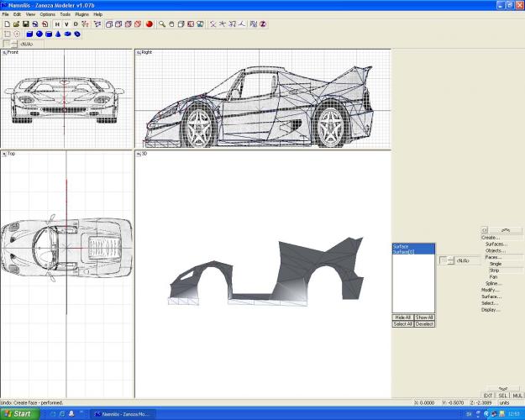Select Surface[0] in the surface list
Viewport: 525px width, 420px height.
[x=403, y=251]
